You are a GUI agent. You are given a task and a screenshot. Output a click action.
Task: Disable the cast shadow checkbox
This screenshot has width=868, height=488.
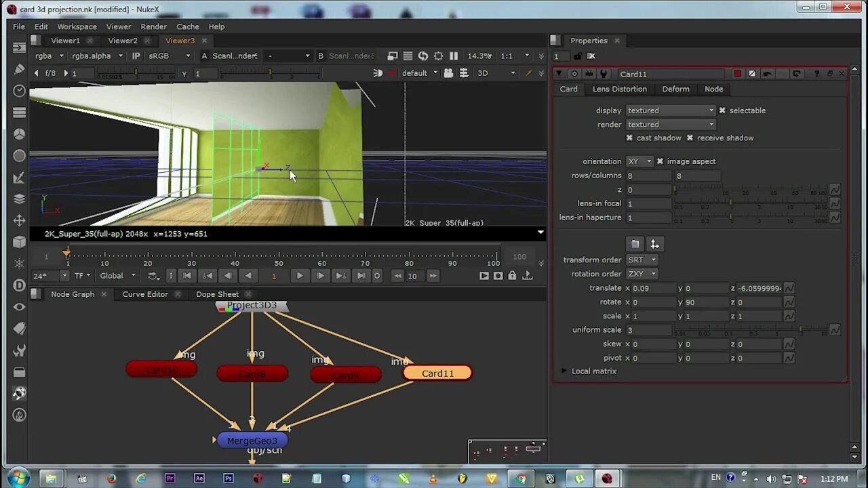coord(630,138)
